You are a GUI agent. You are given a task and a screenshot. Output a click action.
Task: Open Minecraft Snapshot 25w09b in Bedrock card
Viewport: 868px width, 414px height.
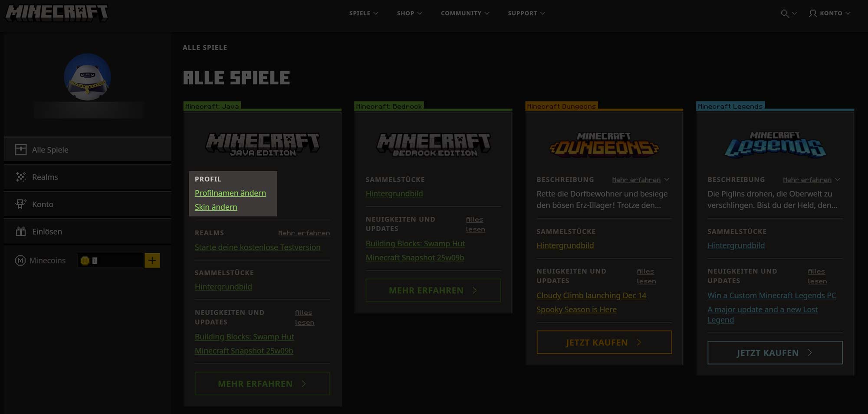click(x=415, y=258)
